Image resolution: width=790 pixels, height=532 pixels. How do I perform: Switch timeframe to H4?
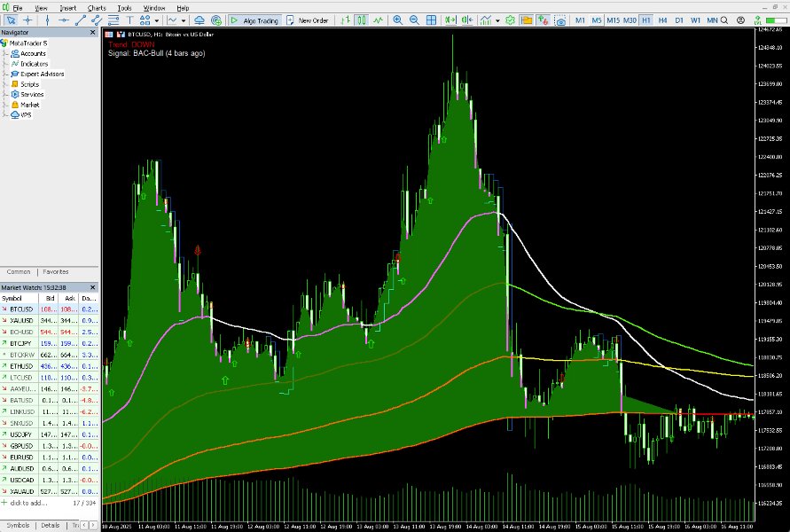(662, 20)
